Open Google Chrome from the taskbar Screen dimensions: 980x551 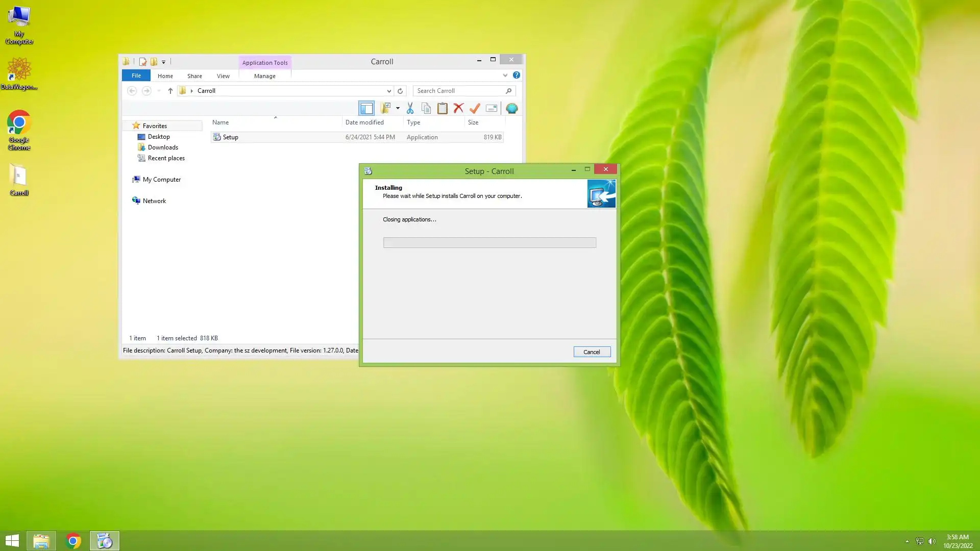[73, 541]
